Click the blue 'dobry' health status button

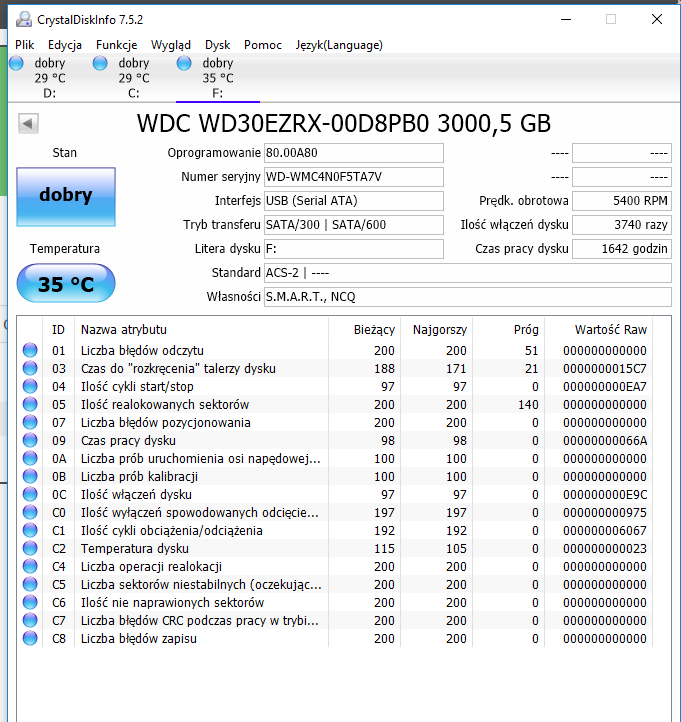(66, 197)
